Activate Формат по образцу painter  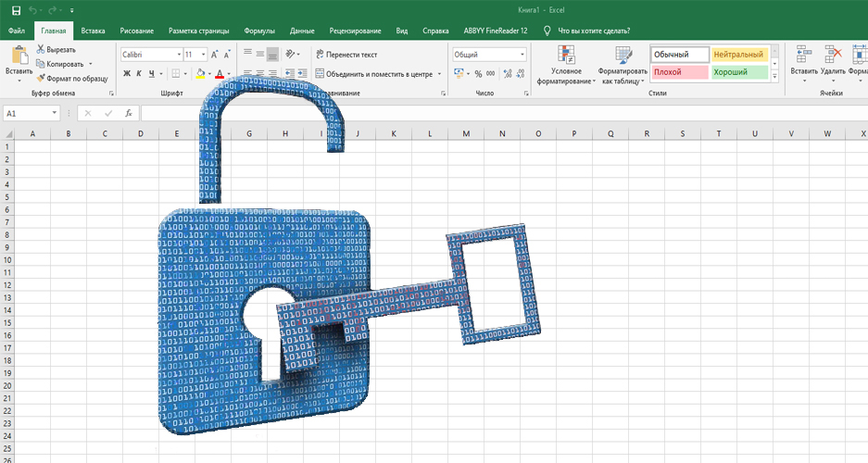click(x=72, y=79)
